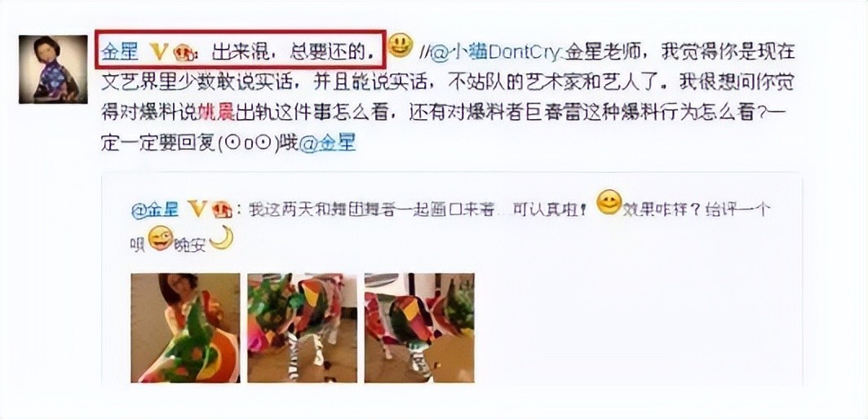Click the @金星 mention after 哦
Screen dimensions: 868x419
327,144
